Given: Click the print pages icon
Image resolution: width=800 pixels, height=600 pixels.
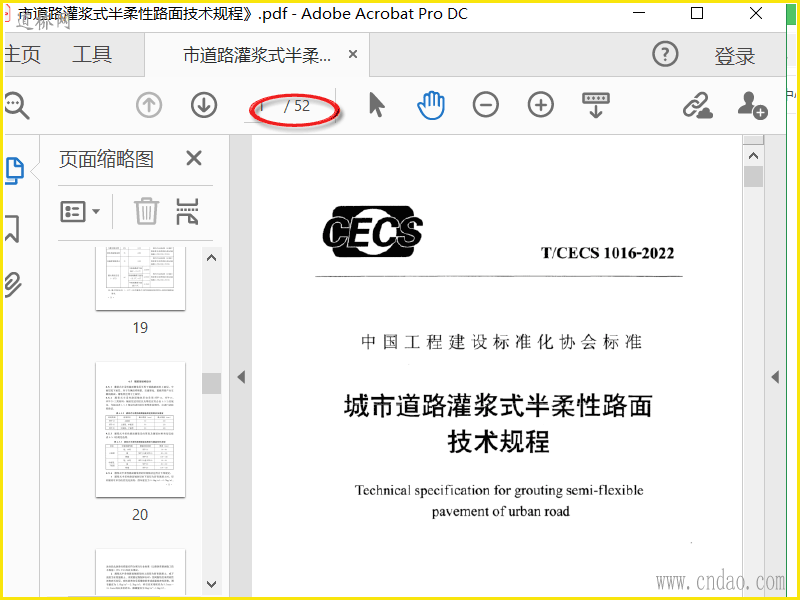Looking at the screenshot, I should point(187,211).
